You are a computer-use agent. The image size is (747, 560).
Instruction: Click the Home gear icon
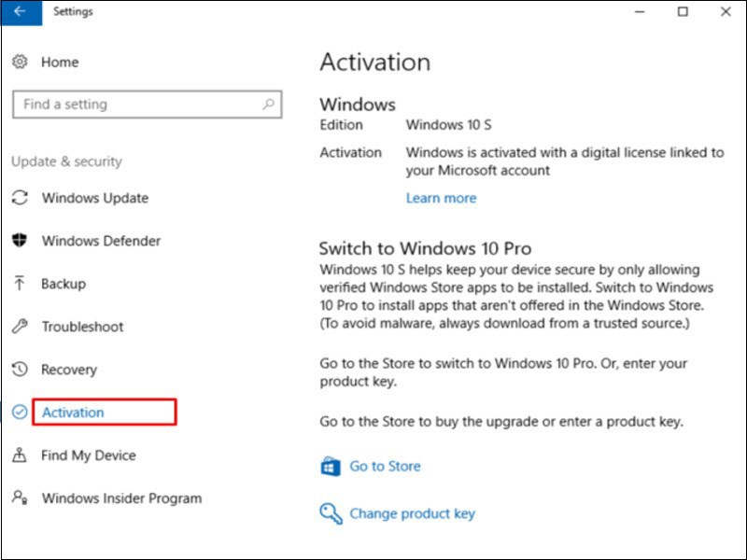20,62
